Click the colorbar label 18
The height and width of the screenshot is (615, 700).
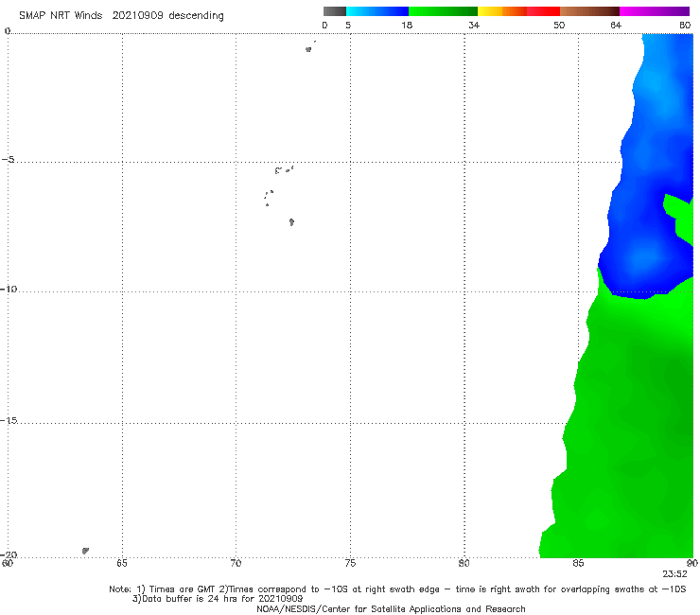407,26
